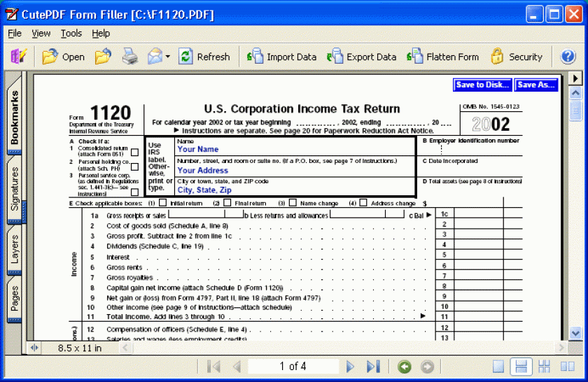The width and height of the screenshot is (588, 382).
Task: Open Security settings padlock
Action: (x=517, y=57)
